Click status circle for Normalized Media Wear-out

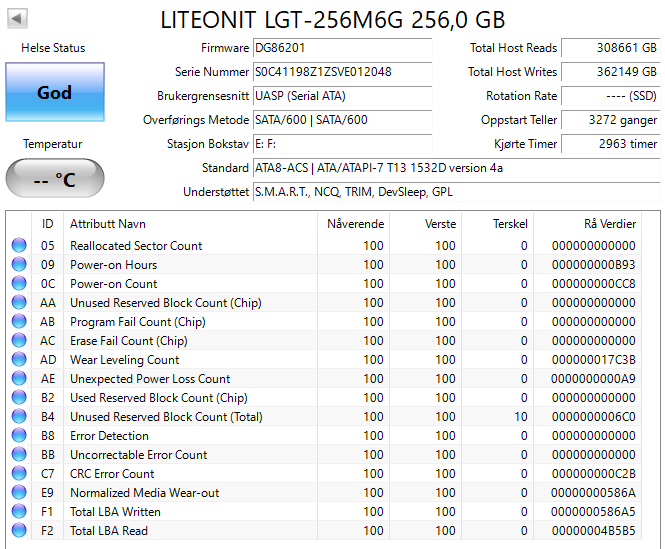pyautogui.click(x=19, y=492)
